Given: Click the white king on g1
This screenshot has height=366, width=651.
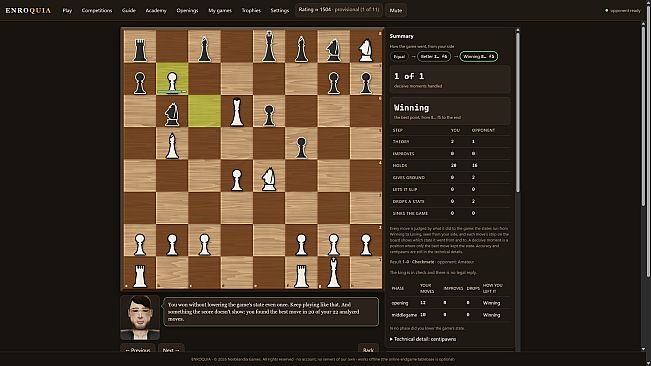Looking at the screenshot, I should pyautogui.click(x=333, y=273).
